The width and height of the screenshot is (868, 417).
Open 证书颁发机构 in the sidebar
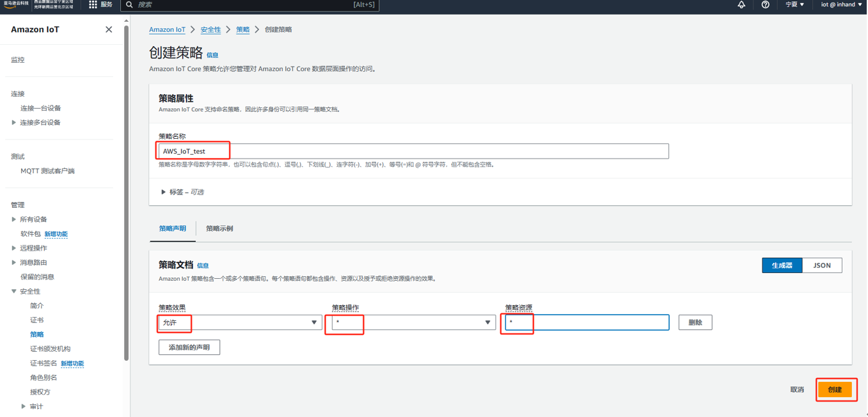[51, 349]
